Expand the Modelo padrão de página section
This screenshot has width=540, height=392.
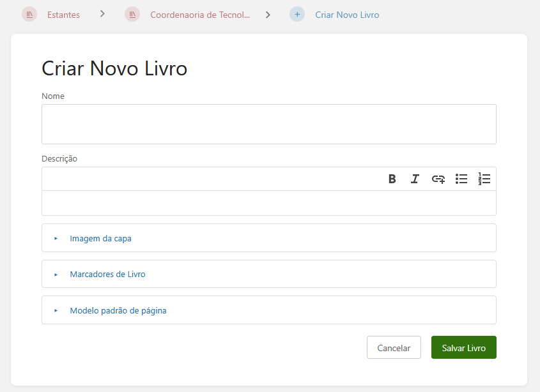[269, 310]
